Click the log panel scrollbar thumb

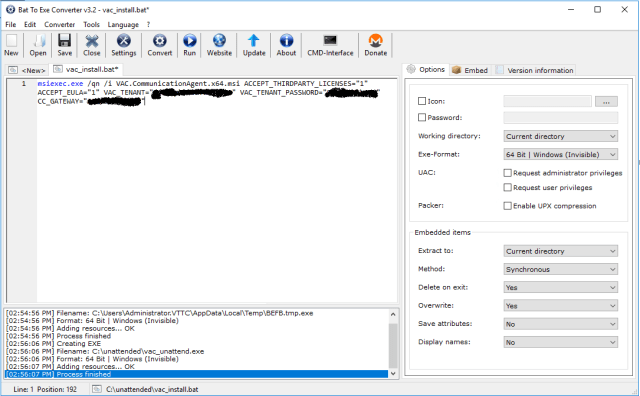tap(393, 346)
